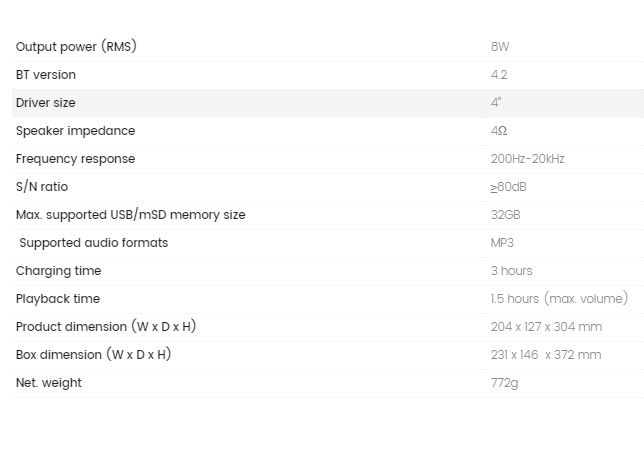Click the highlighted Driver size row
This screenshot has width=644, height=460.
pos(328,103)
